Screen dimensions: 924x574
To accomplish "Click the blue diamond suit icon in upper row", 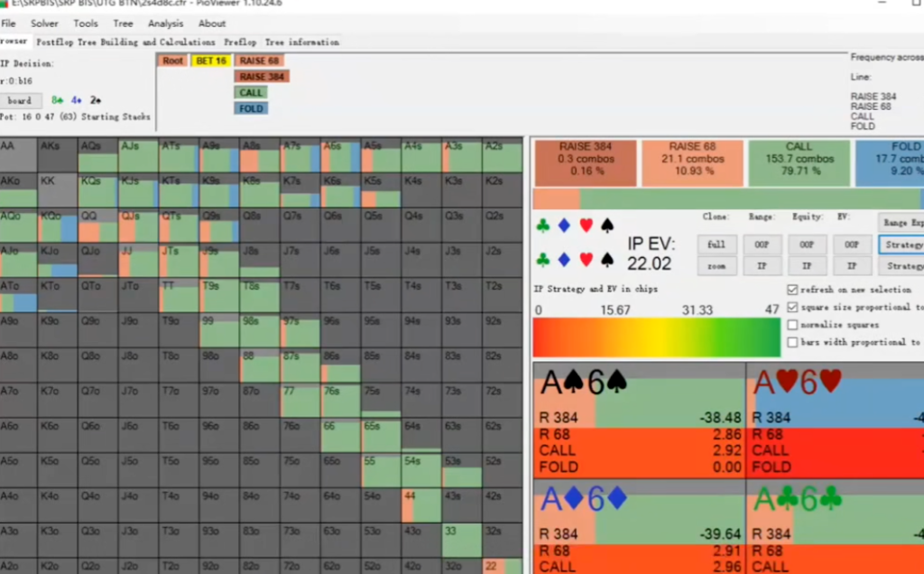I will coord(564,227).
